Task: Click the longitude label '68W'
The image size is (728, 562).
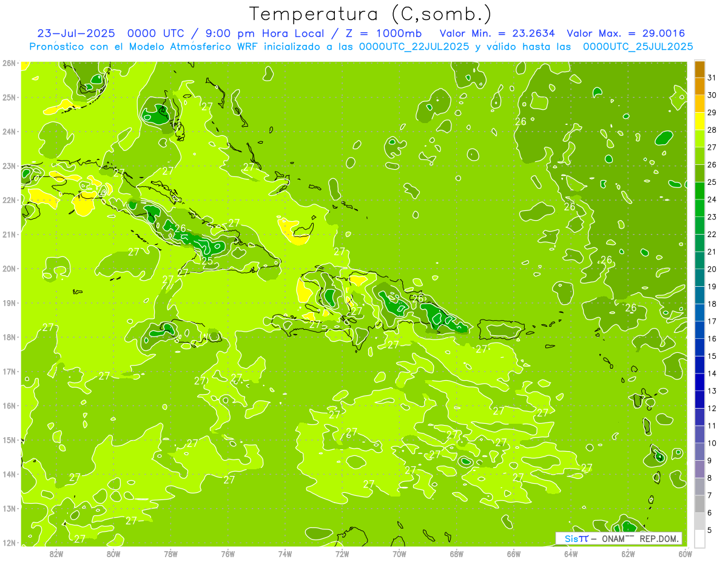Action: click(x=457, y=554)
